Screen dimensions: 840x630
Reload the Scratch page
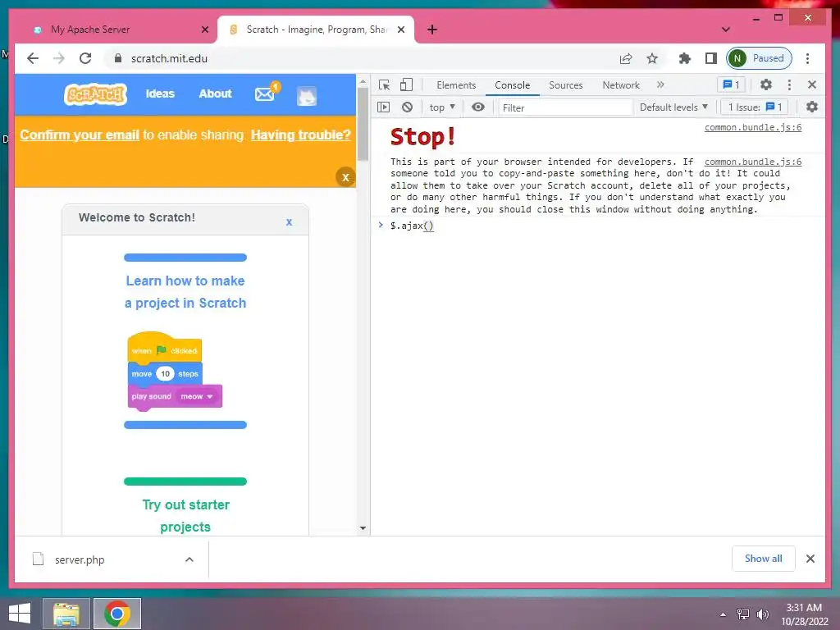[x=85, y=58]
